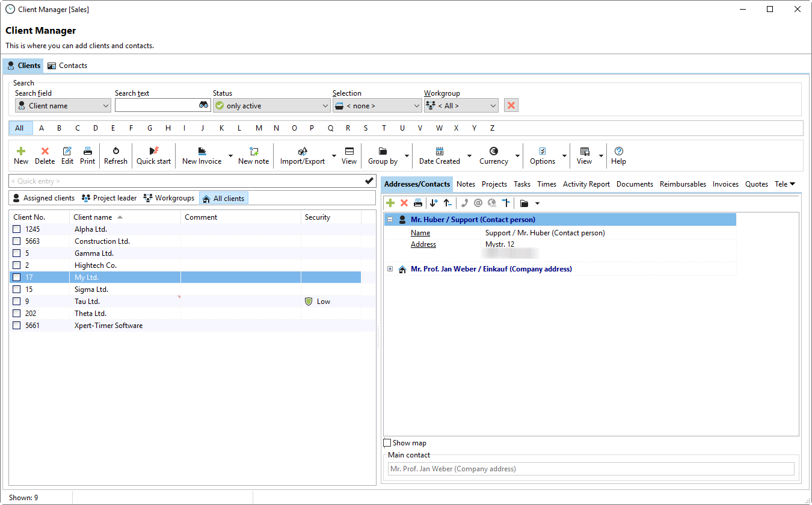Switch to the Contacts tab
The width and height of the screenshot is (812, 505).
pos(67,66)
